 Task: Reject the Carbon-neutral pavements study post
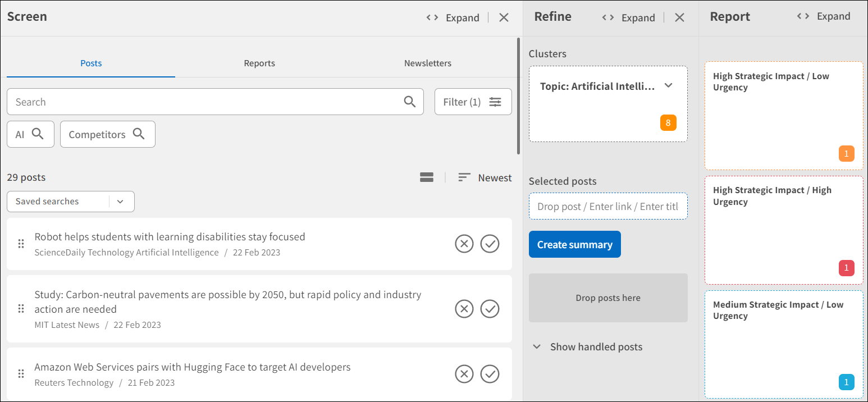coord(464,309)
